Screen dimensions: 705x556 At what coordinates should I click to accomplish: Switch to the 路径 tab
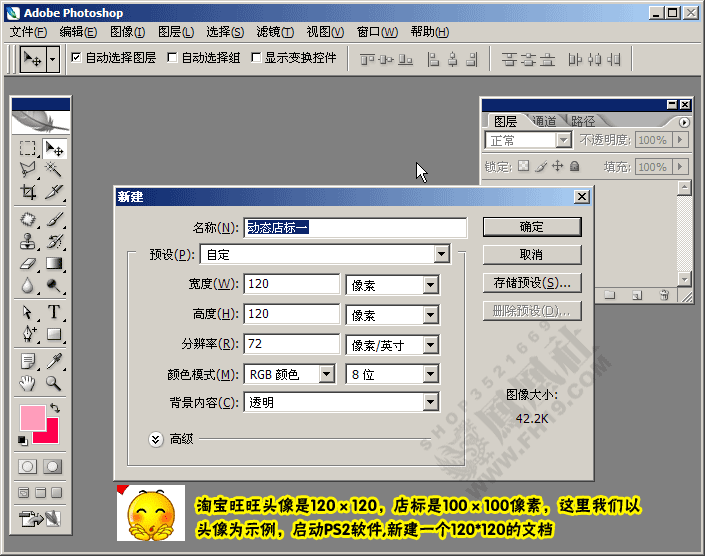point(583,121)
